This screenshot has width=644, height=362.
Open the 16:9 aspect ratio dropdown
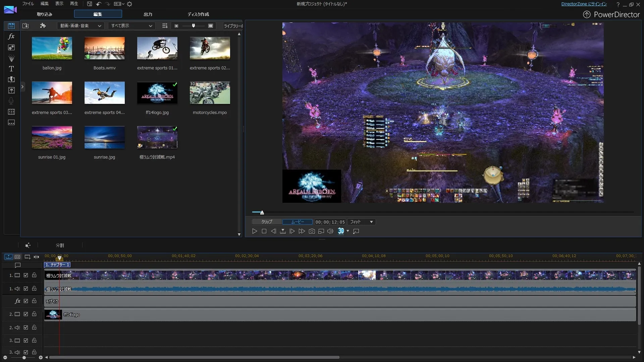pos(119,4)
